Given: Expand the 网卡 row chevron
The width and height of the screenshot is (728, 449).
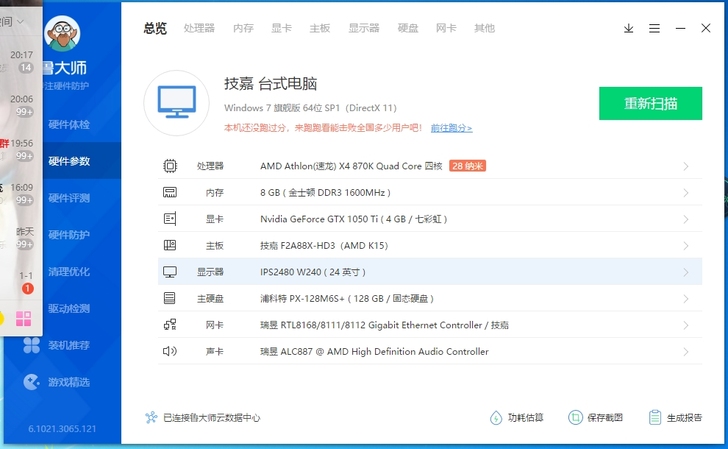Looking at the screenshot, I should (686, 325).
